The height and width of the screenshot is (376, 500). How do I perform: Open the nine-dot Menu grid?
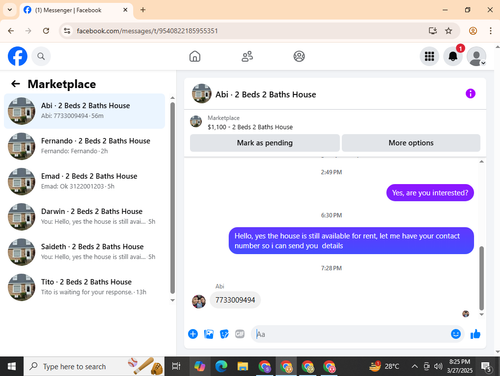click(x=429, y=56)
